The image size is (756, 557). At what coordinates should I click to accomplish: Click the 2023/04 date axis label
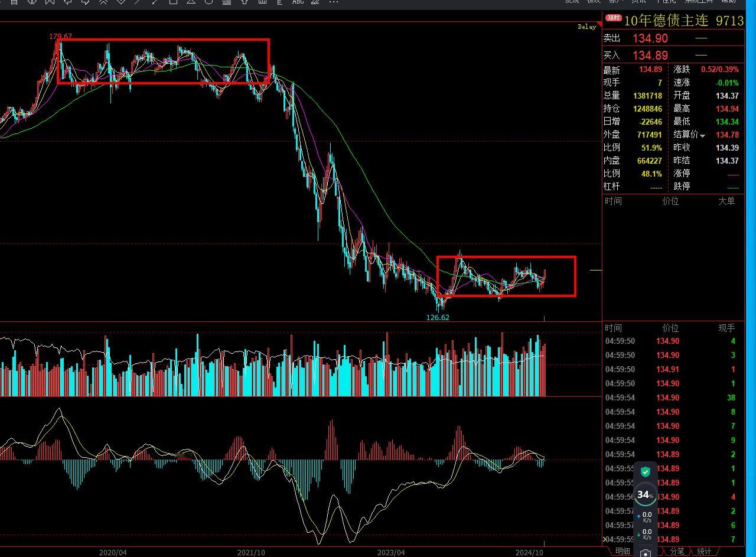pyautogui.click(x=391, y=552)
